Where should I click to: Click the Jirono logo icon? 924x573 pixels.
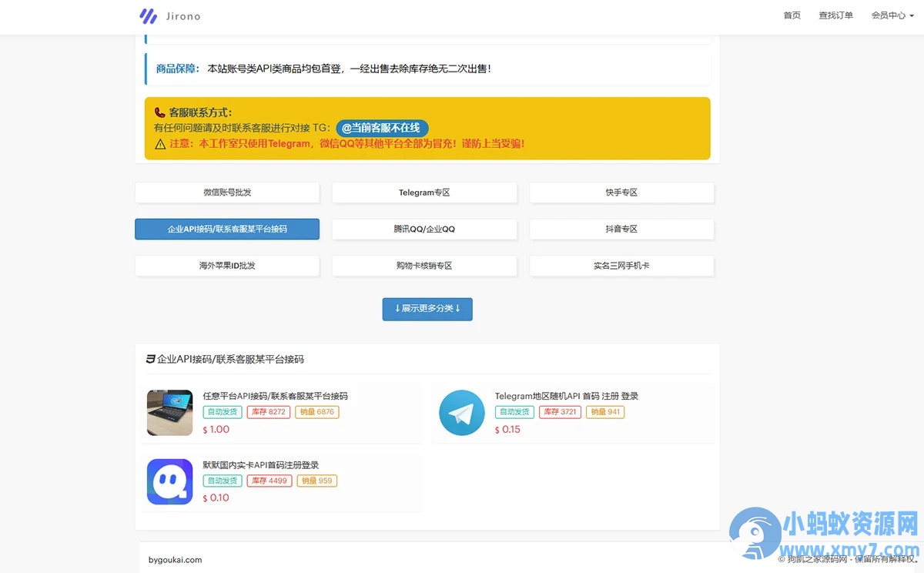point(149,15)
